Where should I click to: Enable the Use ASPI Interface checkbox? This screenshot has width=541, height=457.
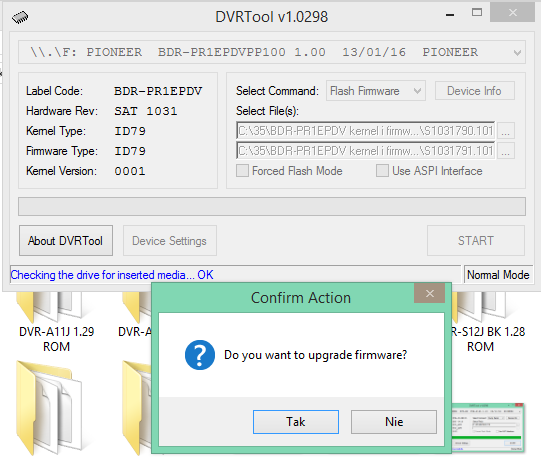point(382,171)
